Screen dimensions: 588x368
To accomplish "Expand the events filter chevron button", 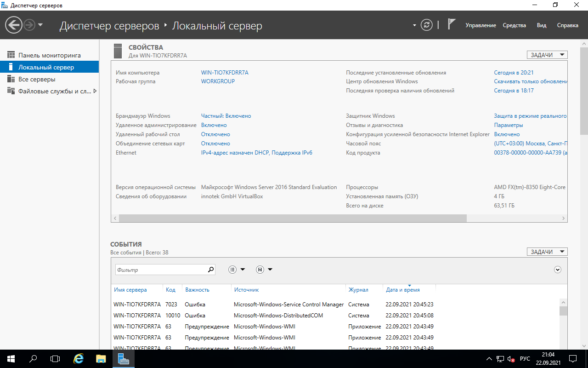I will (558, 270).
